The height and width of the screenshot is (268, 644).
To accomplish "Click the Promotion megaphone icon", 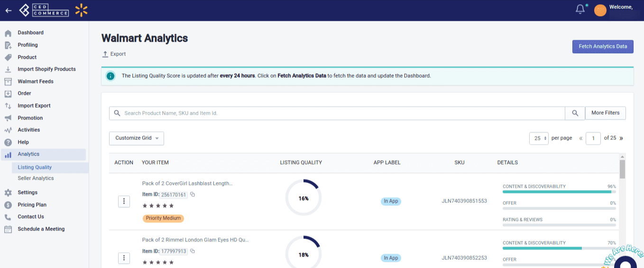I will [x=8, y=118].
